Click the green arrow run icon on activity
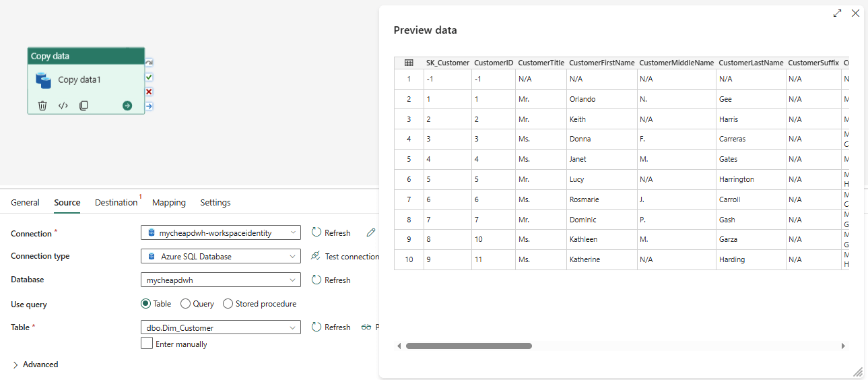 127,106
